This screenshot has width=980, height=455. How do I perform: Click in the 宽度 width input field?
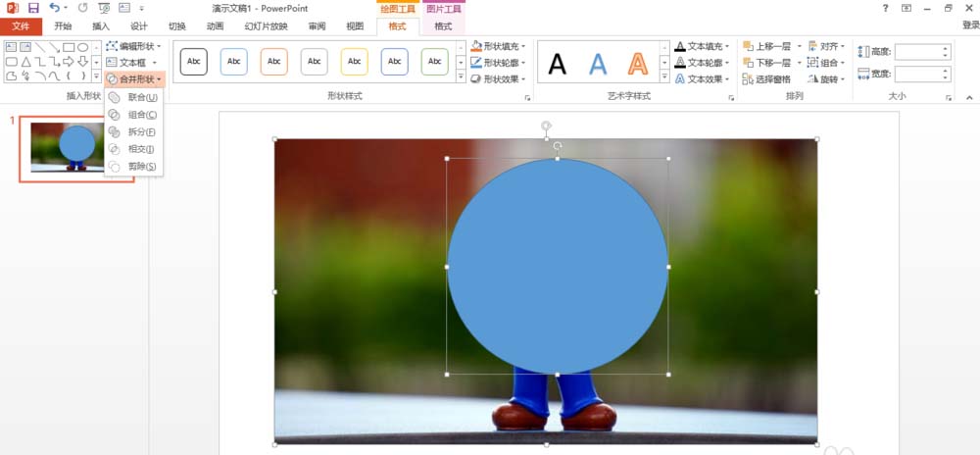coord(922,75)
